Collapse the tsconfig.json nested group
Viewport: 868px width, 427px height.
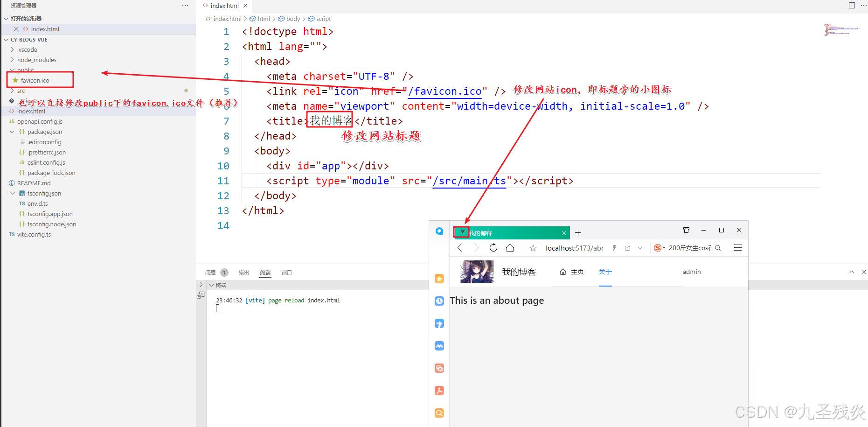click(12, 193)
